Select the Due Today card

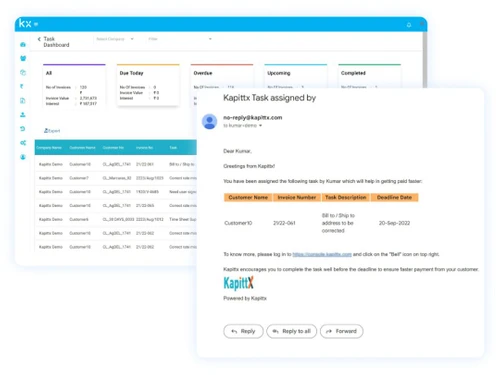tap(148, 85)
